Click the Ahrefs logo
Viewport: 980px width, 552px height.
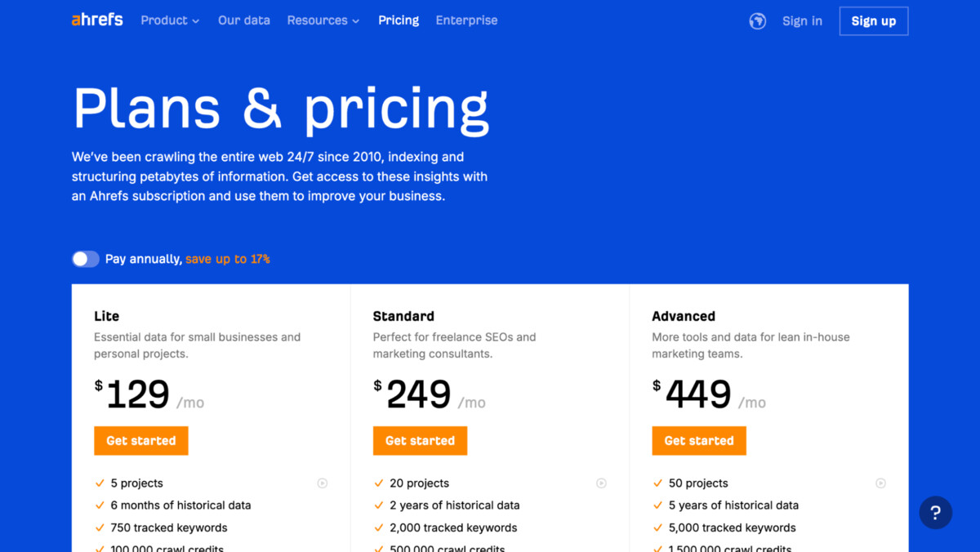click(97, 20)
